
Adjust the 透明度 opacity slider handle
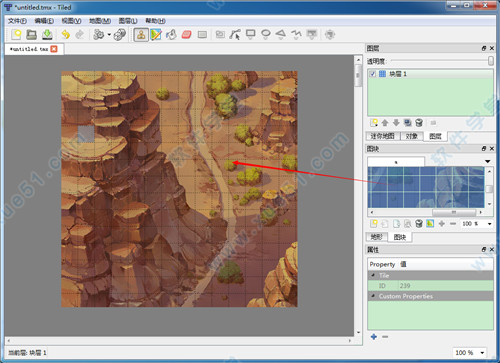(491, 61)
